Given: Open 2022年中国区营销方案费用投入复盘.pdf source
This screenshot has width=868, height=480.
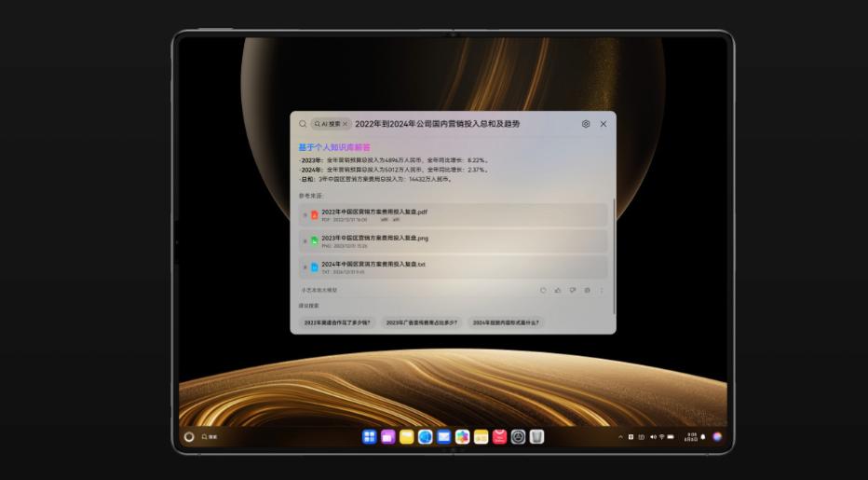Looking at the screenshot, I should [453, 215].
